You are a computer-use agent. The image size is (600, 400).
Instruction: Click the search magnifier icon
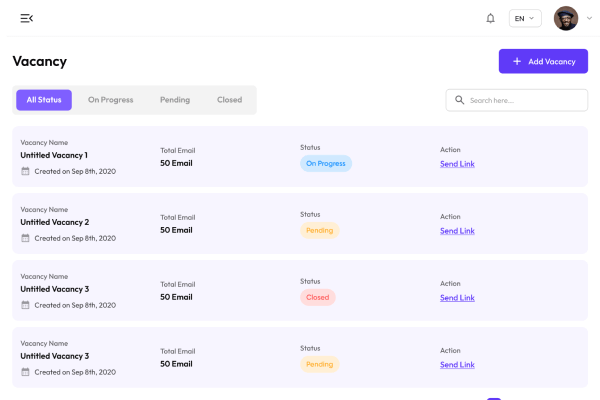(x=460, y=100)
